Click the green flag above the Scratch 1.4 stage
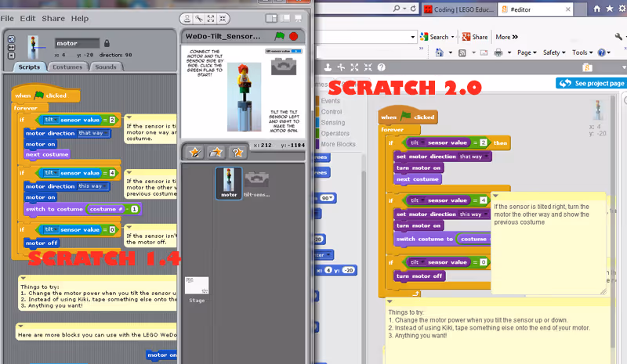The width and height of the screenshot is (627, 364). tap(280, 36)
